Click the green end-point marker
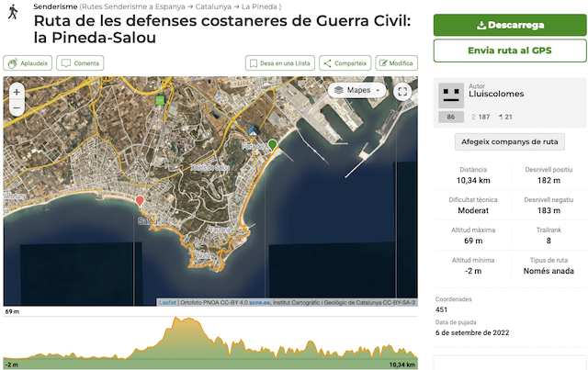The height and width of the screenshot is (370, 588). [x=272, y=145]
